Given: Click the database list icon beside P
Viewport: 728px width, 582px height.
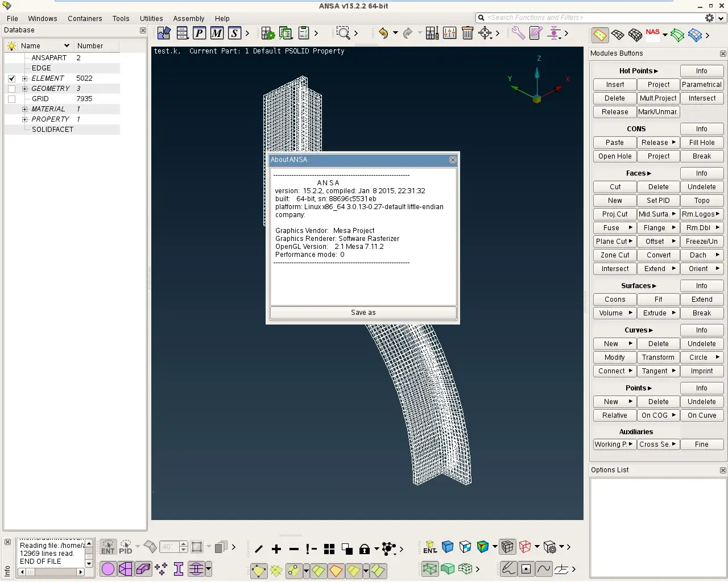Looking at the screenshot, I should pyautogui.click(x=182, y=34).
